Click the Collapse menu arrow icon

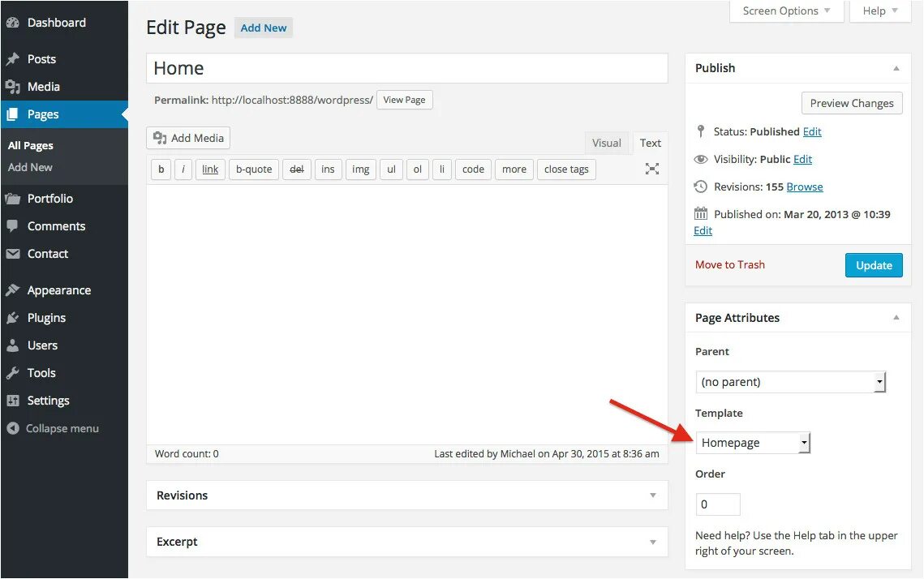point(13,428)
